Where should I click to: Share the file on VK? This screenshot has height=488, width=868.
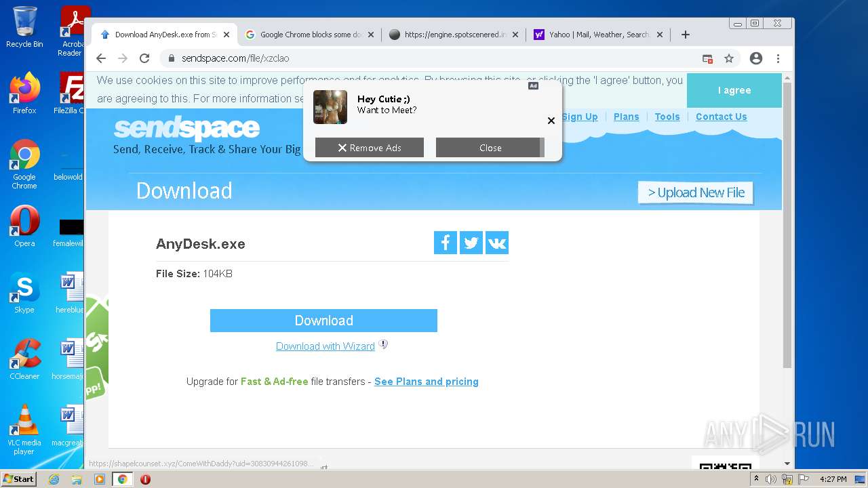(x=497, y=243)
